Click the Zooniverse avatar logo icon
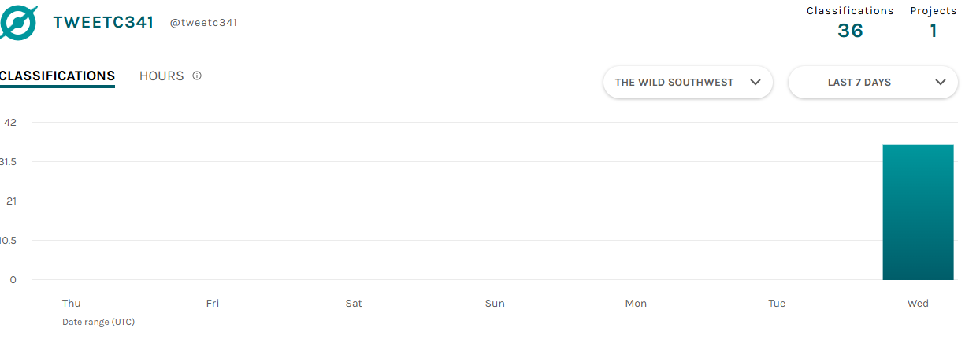Screen dimensions: 980x343 click(17, 22)
